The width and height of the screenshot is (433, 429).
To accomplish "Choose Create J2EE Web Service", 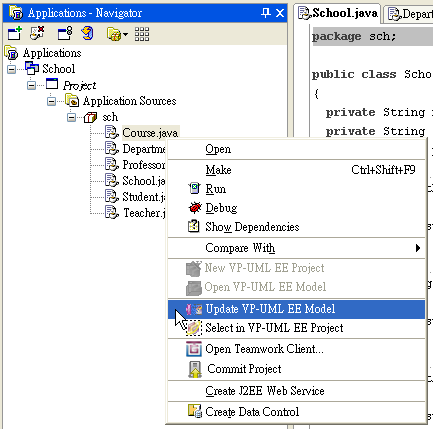I will 296,391.
